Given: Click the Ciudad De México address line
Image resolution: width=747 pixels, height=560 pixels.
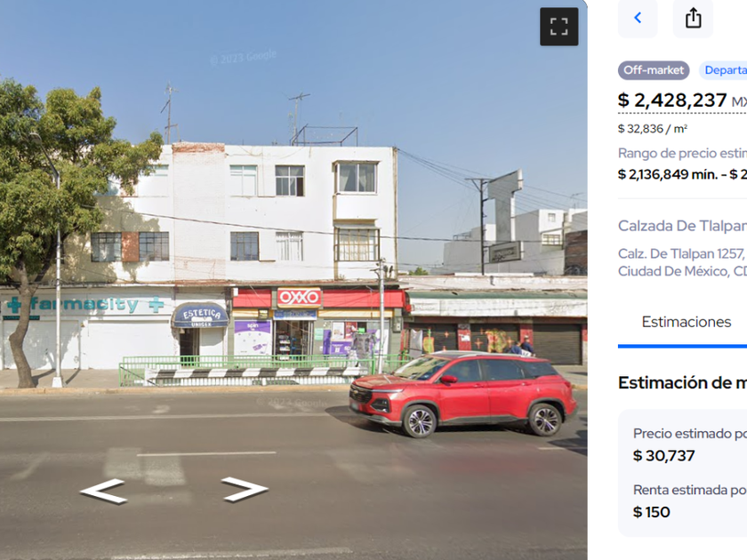Looking at the screenshot, I should click(x=682, y=271).
